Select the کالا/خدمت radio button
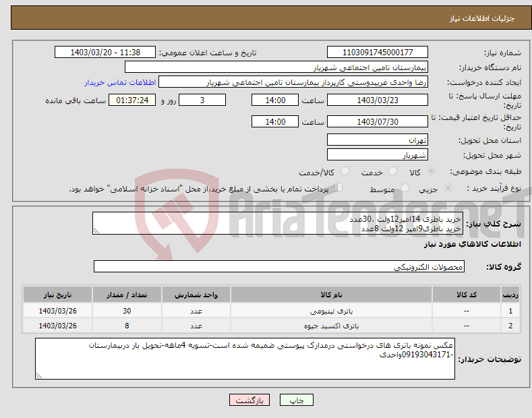The image size is (532, 418). tap(345, 171)
